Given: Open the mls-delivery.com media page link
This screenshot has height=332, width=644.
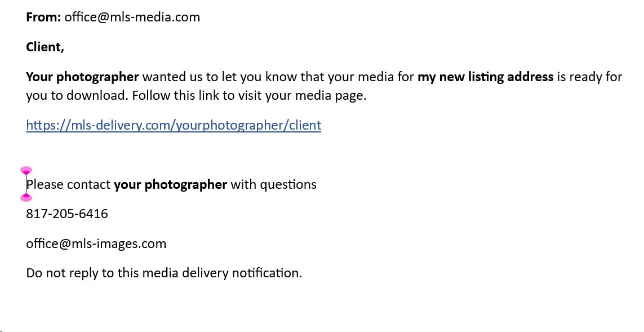Looking at the screenshot, I should pos(174,125).
